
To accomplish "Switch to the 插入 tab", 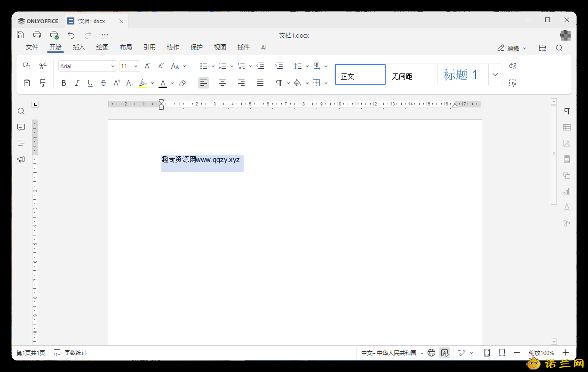I will pos(79,47).
